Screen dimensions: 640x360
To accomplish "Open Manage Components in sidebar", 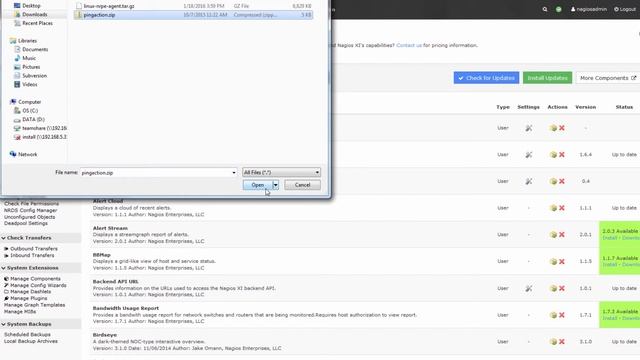I will point(35,278).
